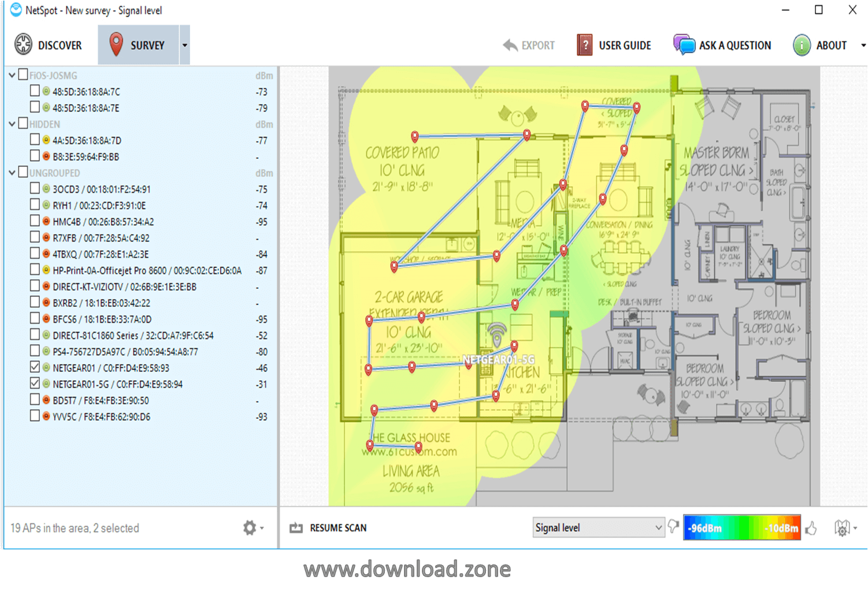Click the -31 signal value of NETGEAR01-5G
The height and width of the screenshot is (591, 868).
tap(262, 384)
